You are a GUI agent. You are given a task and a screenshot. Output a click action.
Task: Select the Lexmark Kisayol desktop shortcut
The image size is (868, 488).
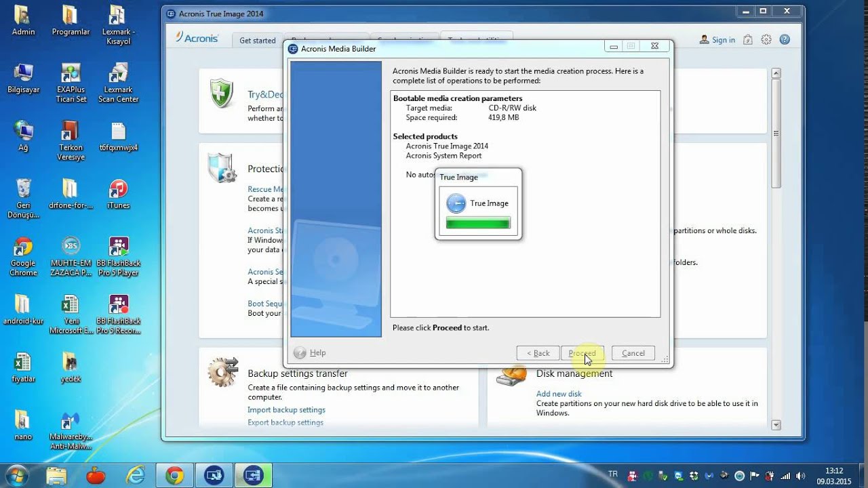(118, 25)
